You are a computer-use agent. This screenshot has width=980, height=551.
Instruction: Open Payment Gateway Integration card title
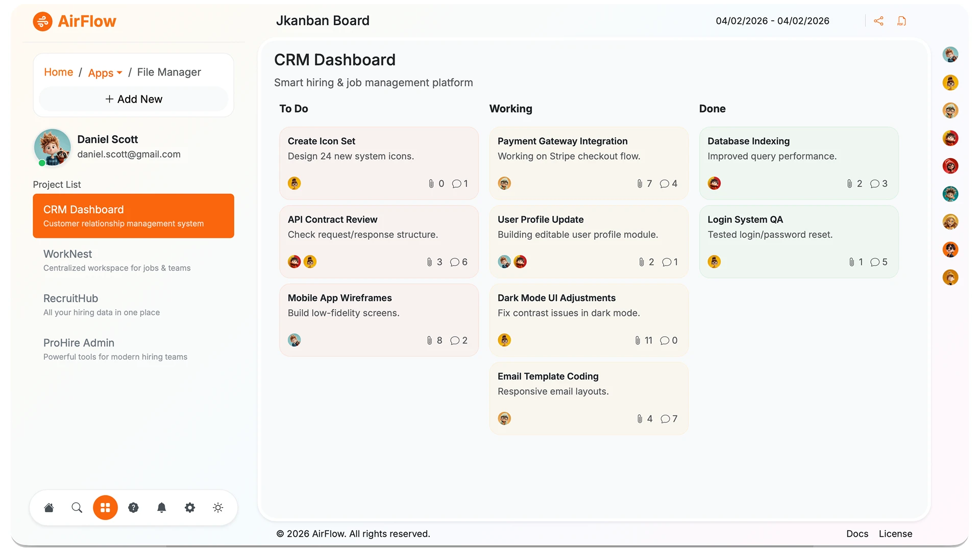pos(562,141)
